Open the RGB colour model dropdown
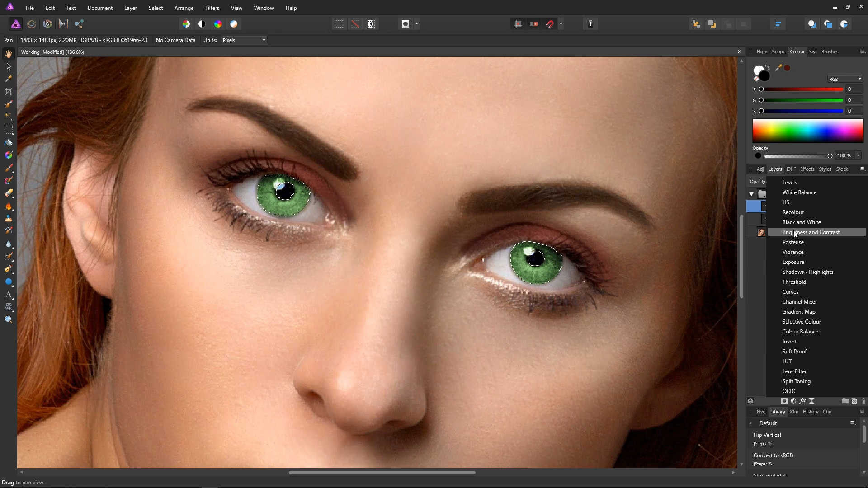 pos(845,79)
